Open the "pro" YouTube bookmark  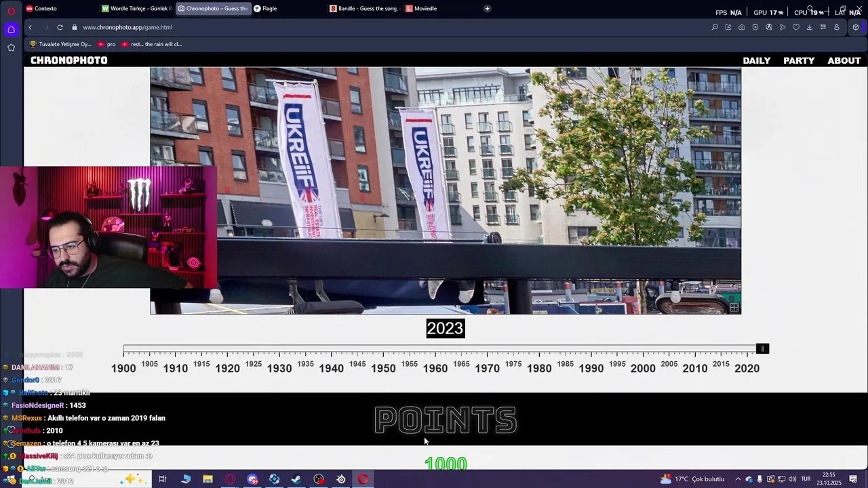106,44
